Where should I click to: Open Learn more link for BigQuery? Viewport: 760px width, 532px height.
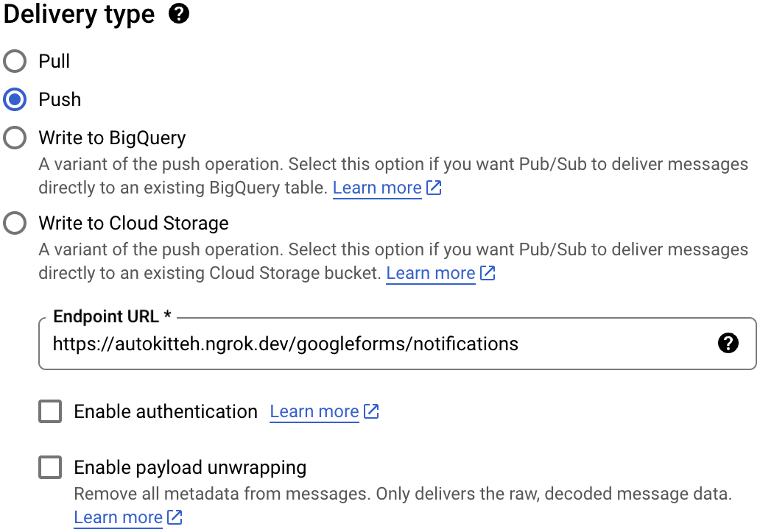click(x=387, y=188)
